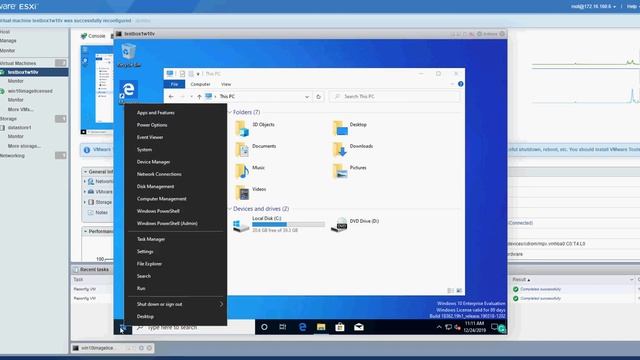Expand Shut down or sign out submenu
The image size is (640, 360).
pyautogui.click(x=176, y=304)
